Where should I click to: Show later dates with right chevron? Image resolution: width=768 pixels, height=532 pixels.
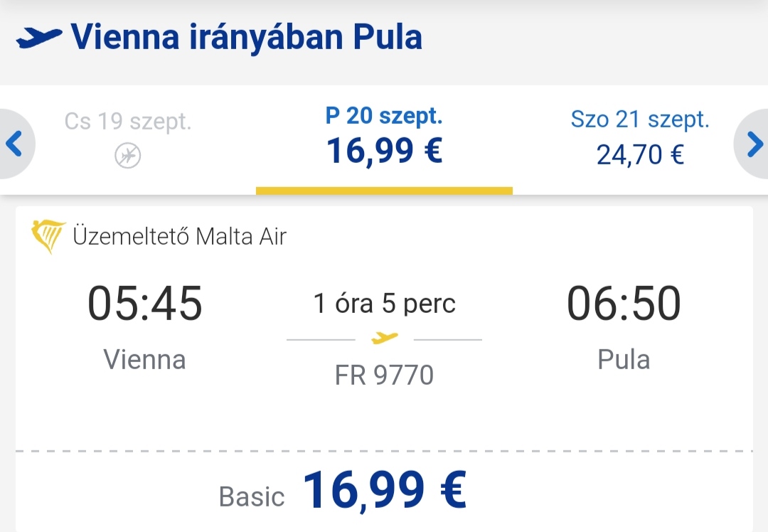tap(753, 144)
